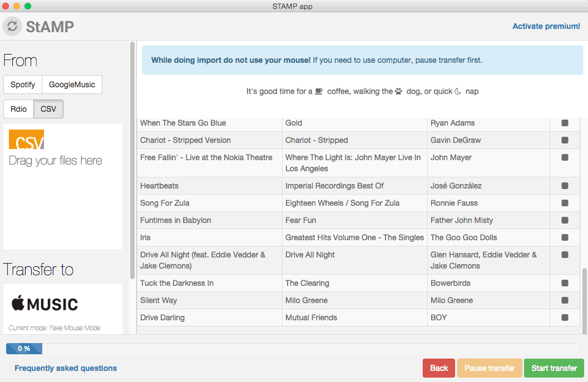This screenshot has width=588, height=382.
Task: Select Spotify as the source
Action: (x=23, y=85)
